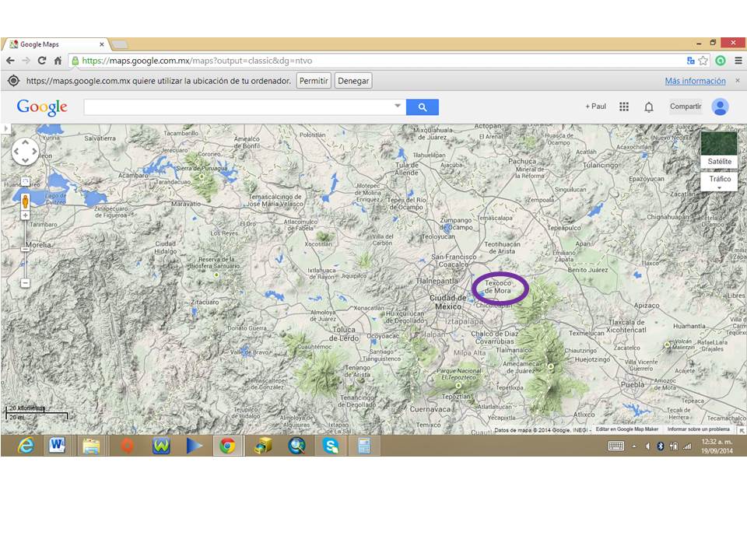The width and height of the screenshot is (747, 560).
Task: Open Internet Explorer from the taskbar
Action: (x=26, y=446)
